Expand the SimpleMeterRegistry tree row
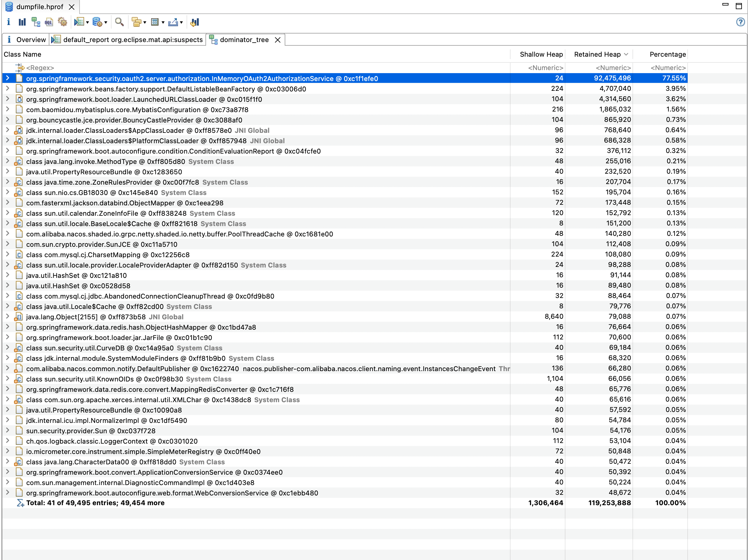 point(7,452)
